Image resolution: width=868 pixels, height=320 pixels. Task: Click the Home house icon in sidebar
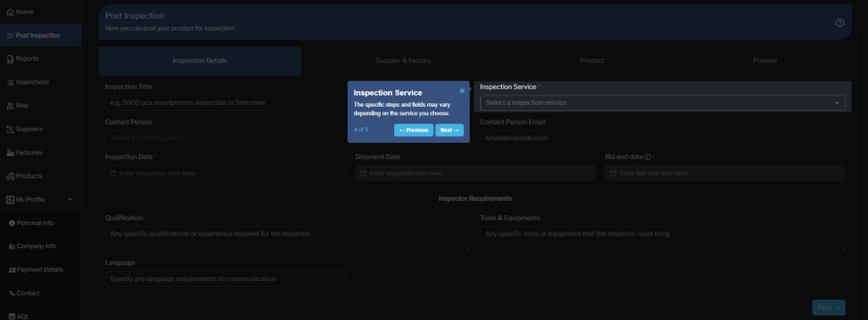[10, 12]
